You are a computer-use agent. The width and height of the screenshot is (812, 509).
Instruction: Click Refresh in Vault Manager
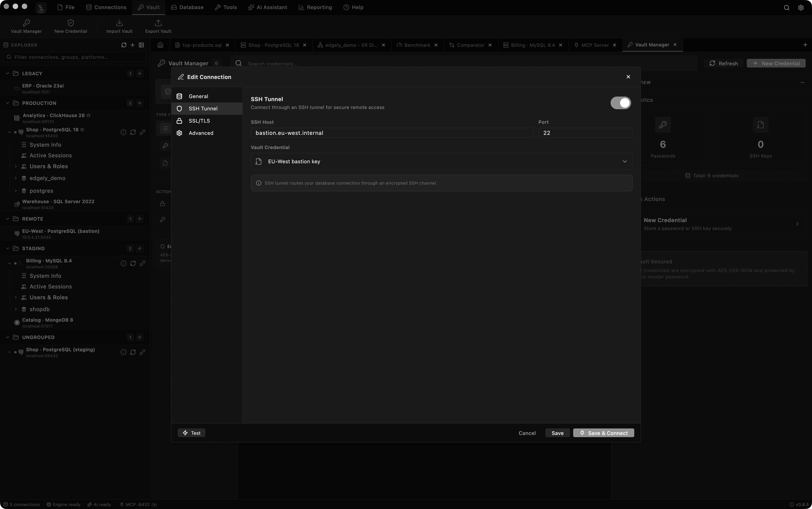(x=724, y=63)
